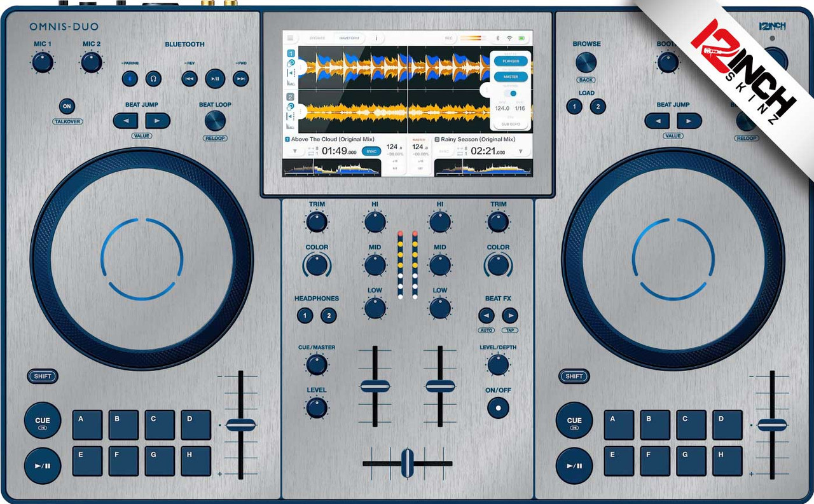The image size is (814, 504).
Task: Toggle the microphone ON talkover button
Action: pos(67,106)
